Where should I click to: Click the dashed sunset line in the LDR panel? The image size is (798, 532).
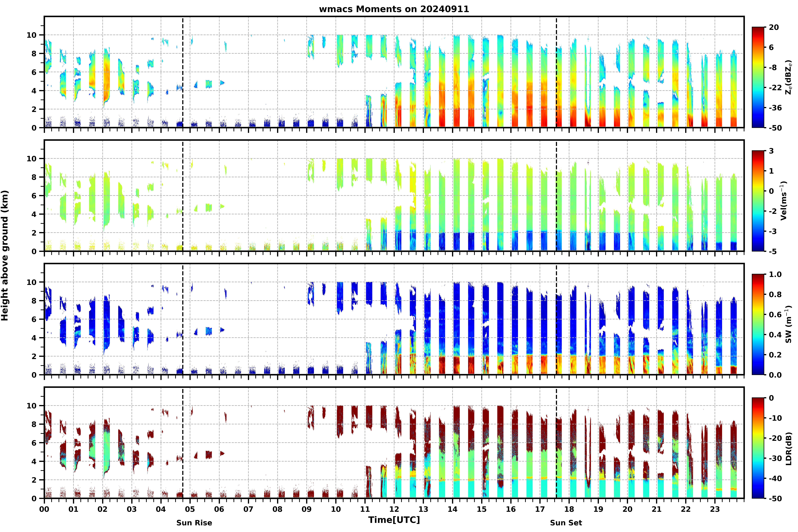click(x=556, y=443)
